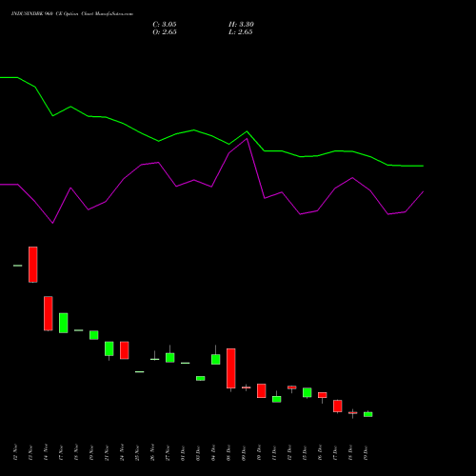
Task: Click the green candle for 04 Dec
Action: [x=216, y=359]
